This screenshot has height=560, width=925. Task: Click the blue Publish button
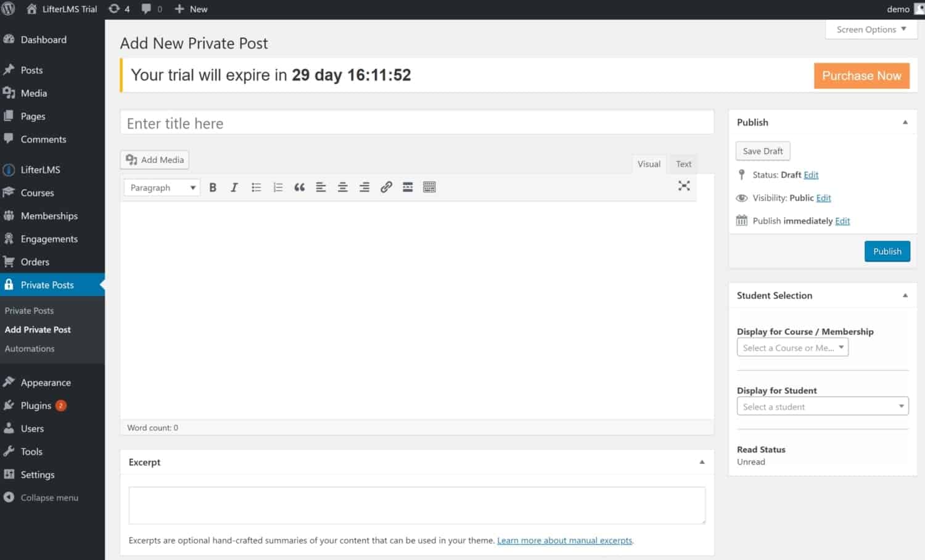(887, 251)
